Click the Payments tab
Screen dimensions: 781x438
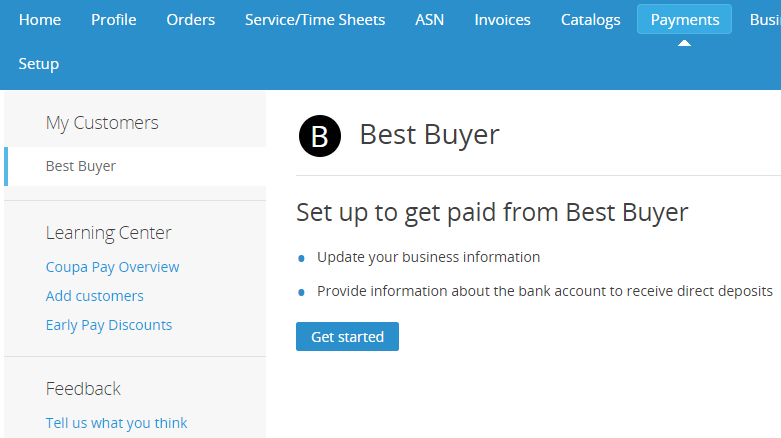684,19
